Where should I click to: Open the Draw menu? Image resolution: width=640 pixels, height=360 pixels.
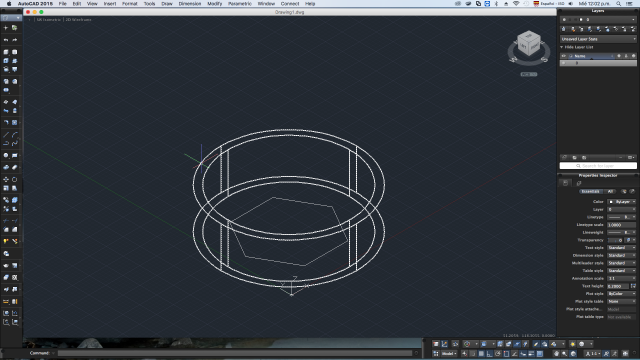tap(167, 4)
